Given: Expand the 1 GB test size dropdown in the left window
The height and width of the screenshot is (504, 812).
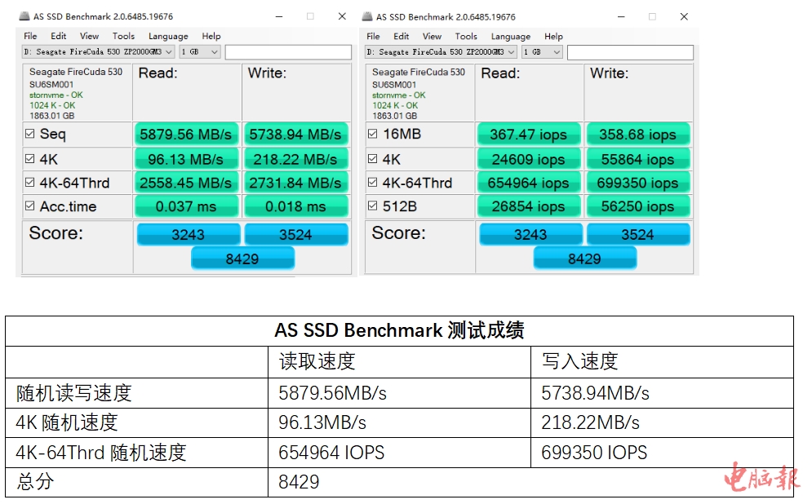Looking at the screenshot, I should pos(200,51).
